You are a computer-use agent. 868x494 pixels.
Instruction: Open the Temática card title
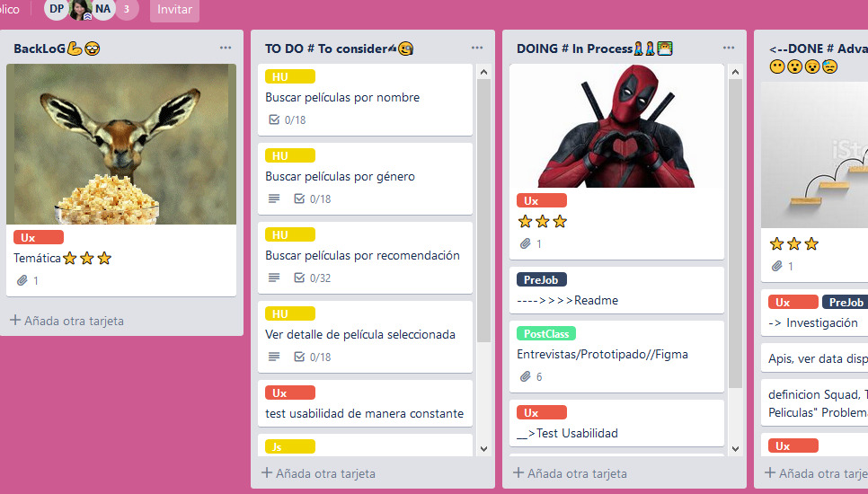63,258
